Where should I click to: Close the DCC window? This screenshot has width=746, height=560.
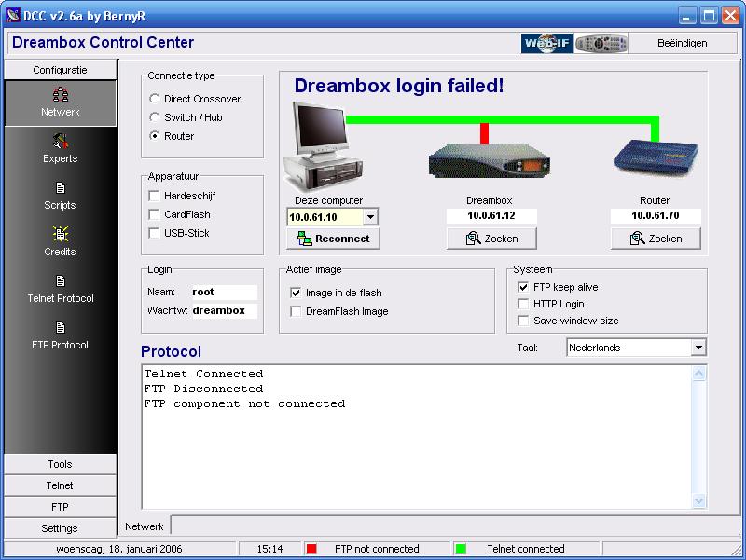(730, 16)
